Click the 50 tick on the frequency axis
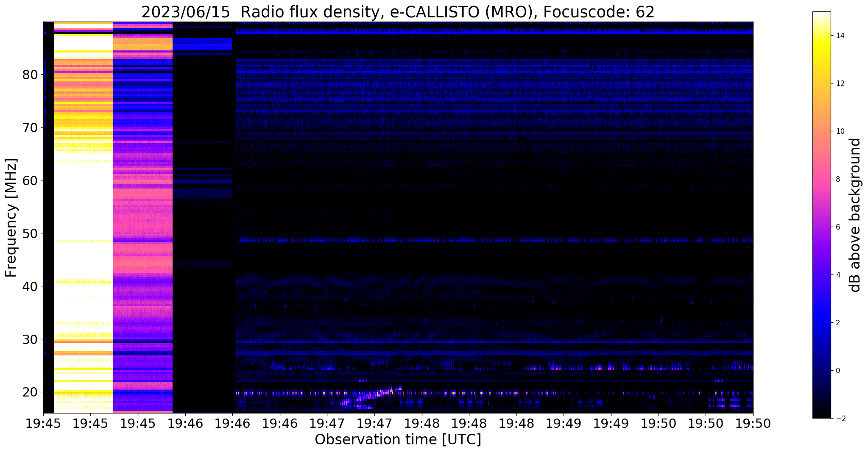Viewport: 868px width, 452px height. (31, 233)
